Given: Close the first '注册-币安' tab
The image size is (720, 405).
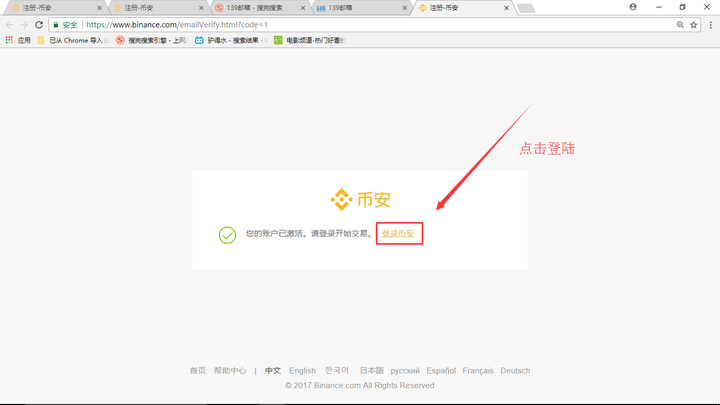Looking at the screenshot, I should pyautogui.click(x=99, y=8).
